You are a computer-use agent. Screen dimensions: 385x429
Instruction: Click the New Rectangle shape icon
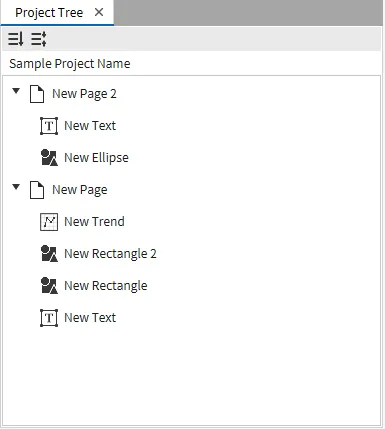click(49, 286)
